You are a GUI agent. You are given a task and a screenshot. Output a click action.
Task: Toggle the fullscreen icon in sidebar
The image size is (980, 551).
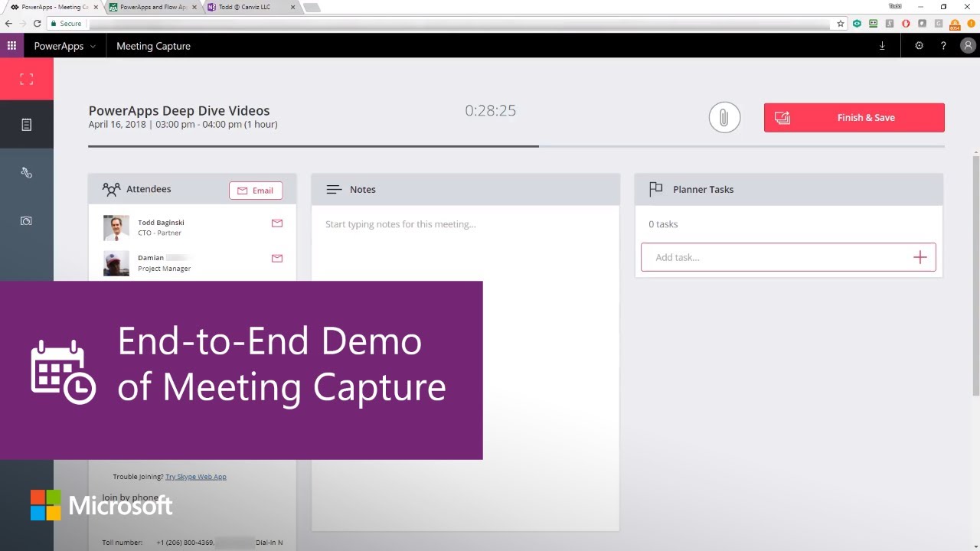27,79
